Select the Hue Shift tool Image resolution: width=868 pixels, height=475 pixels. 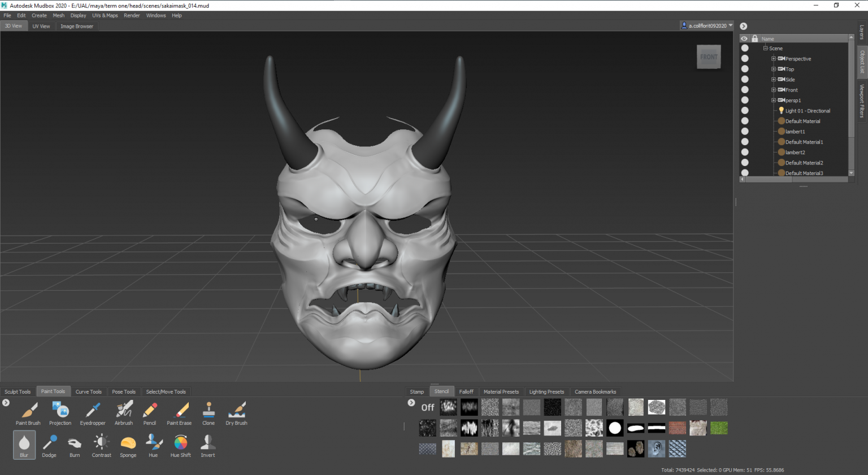180,445
